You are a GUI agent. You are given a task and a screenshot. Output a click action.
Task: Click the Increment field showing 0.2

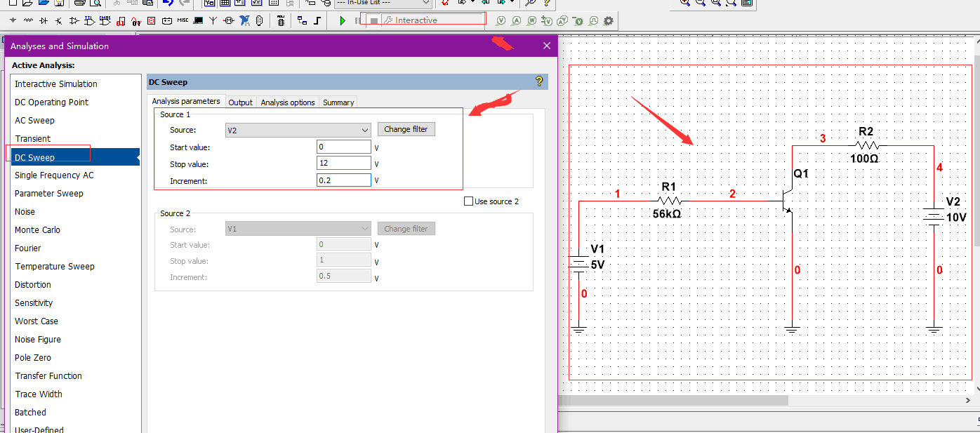pos(344,180)
